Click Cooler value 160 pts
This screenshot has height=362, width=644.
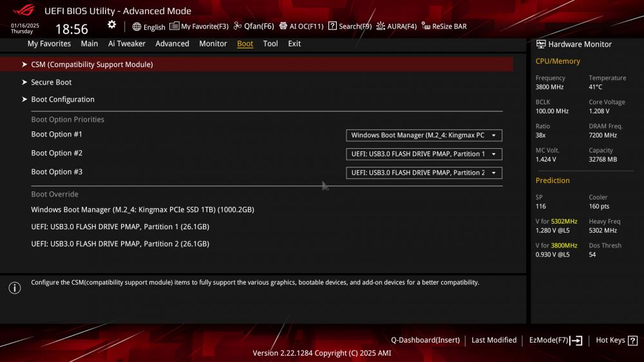(x=599, y=207)
